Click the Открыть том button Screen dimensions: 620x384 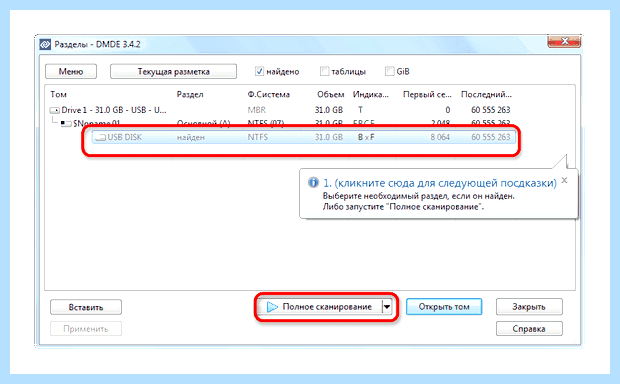(x=444, y=307)
